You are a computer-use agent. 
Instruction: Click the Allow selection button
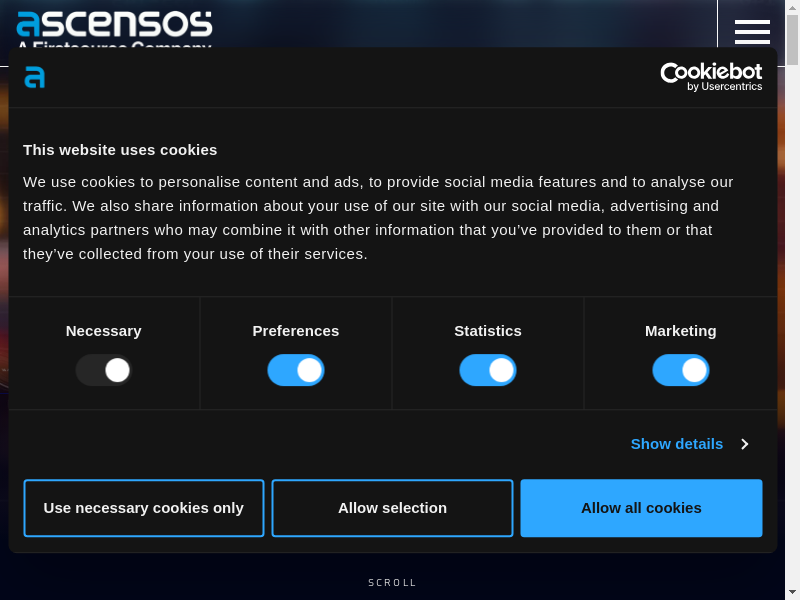click(392, 508)
